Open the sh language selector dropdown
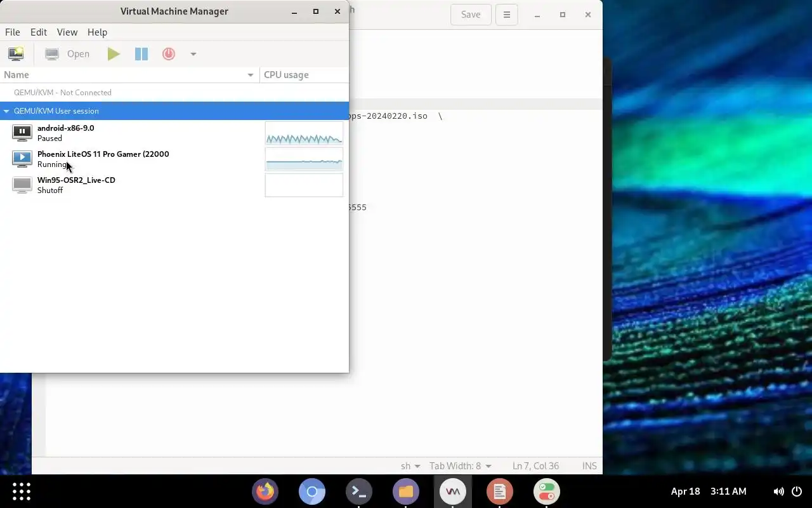 click(410, 466)
